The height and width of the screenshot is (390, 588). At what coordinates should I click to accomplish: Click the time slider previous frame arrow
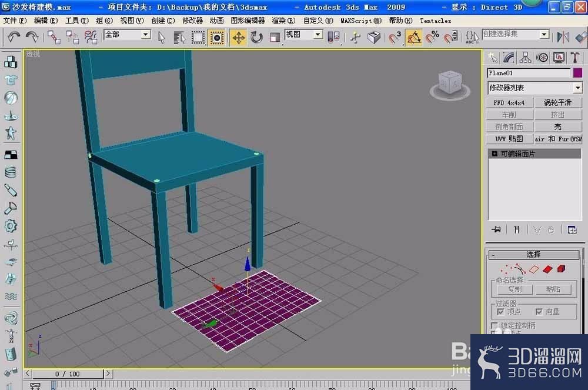(28, 374)
